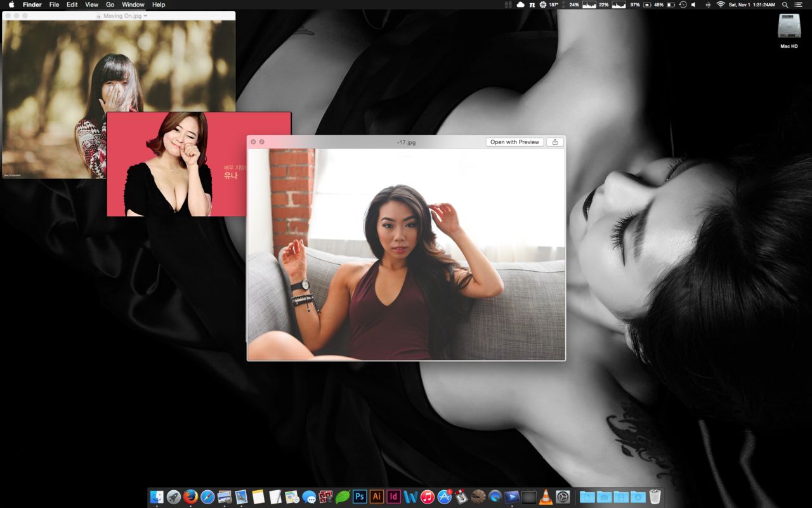
Task: Launch Launchpad rocket icon in dock
Action: tap(173, 497)
